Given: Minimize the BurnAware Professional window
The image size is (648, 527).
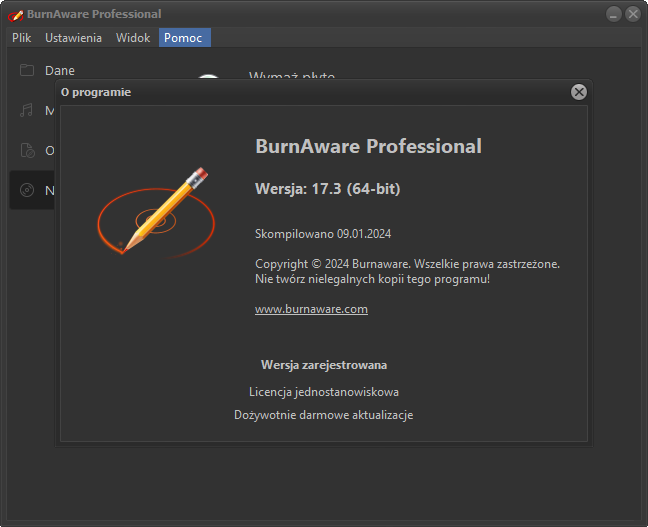Looking at the screenshot, I should [613, 14].
